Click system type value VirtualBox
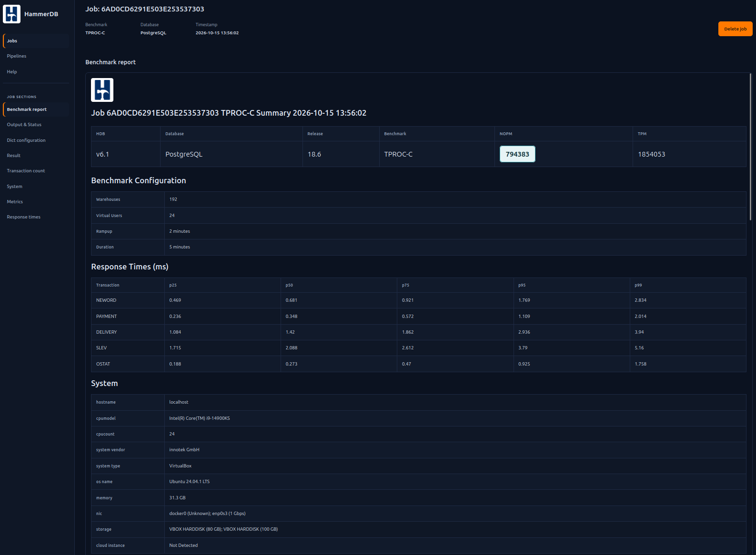 180,466
